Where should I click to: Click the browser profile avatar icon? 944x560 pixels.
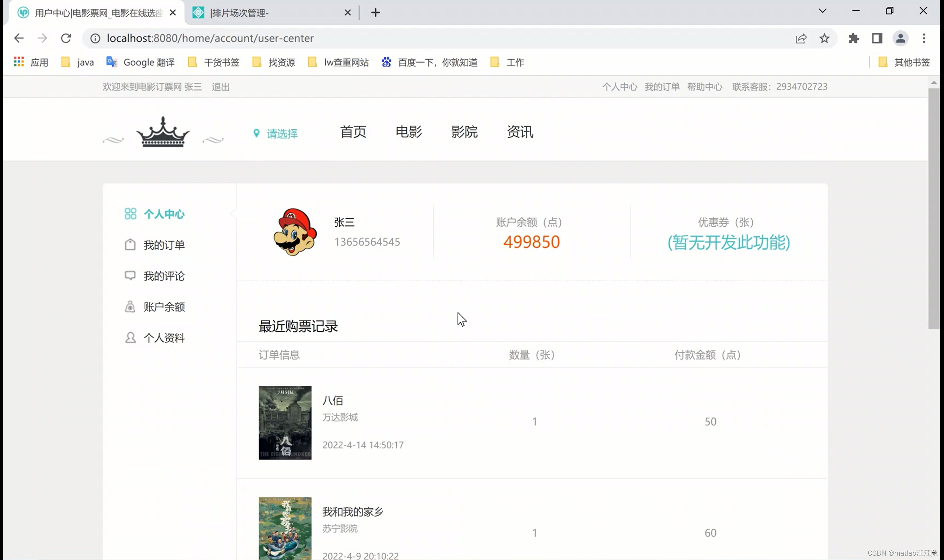[900, 38]
